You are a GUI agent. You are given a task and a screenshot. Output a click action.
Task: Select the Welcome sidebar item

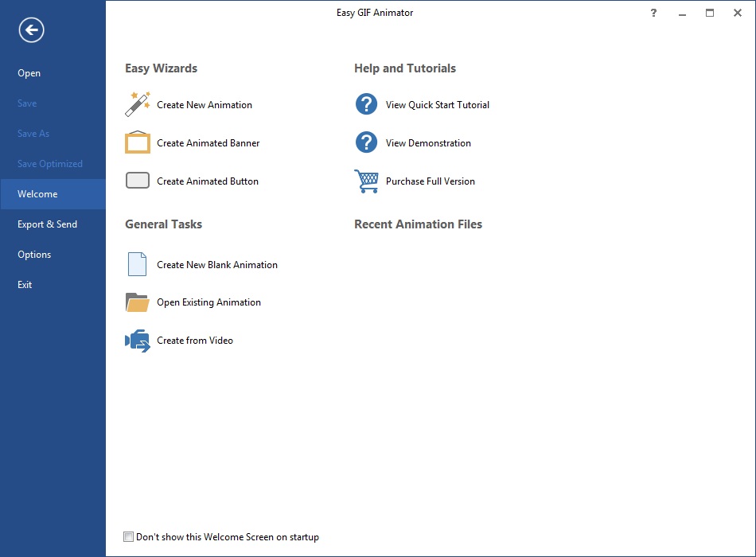pyautogui.click(x=53, y=194)
